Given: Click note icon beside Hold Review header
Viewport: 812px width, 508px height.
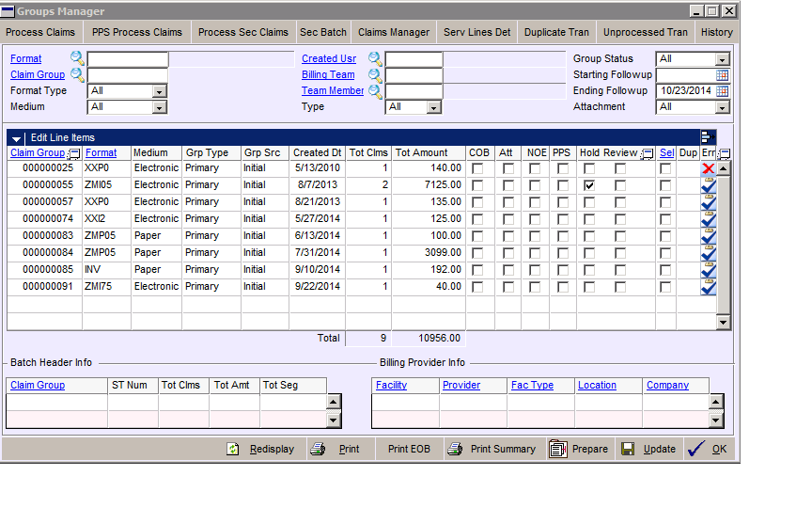Looking at the screenshot, I should pyautogui.click(x=647, y=153).
